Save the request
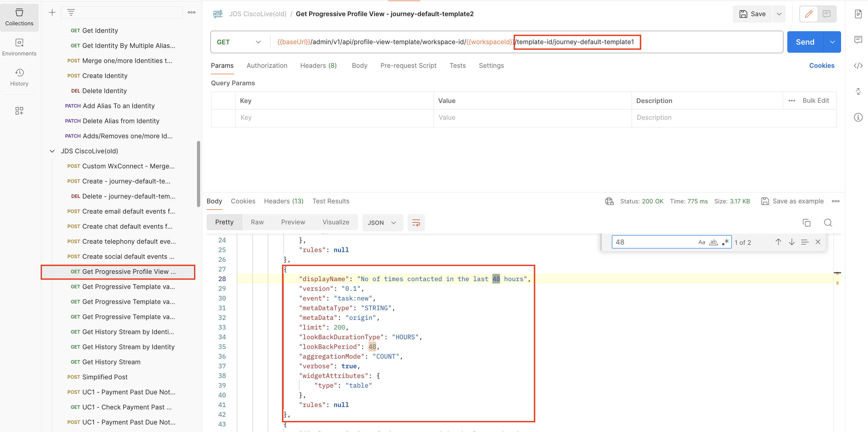 click(752, 14)
